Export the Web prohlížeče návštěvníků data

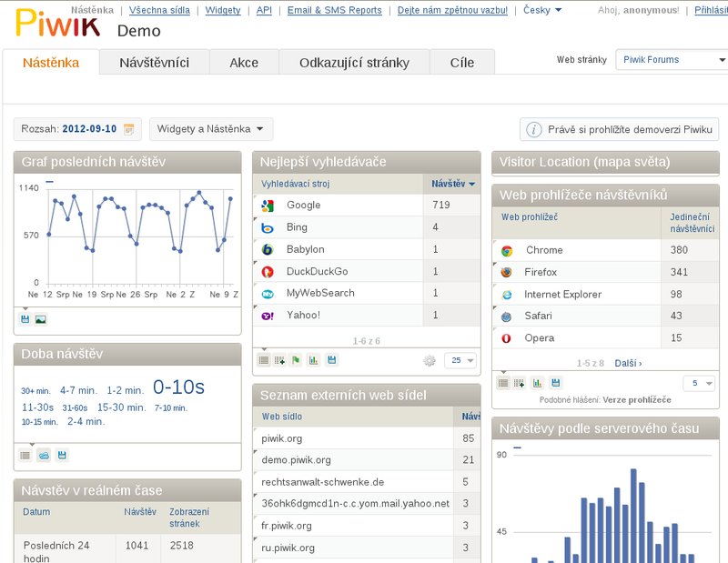click(555, 383)
